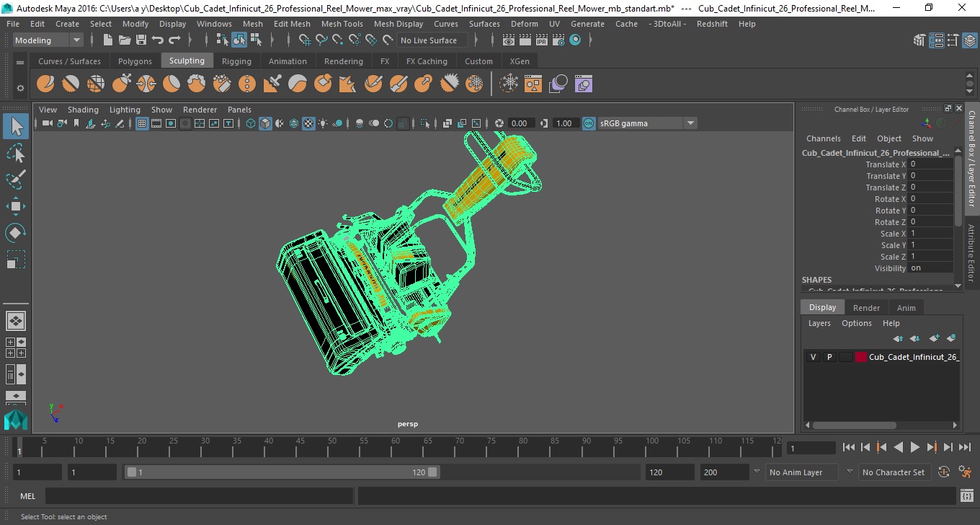Image resolution: width=980 pixels, height=525 pixels.
Task: Toggle textured display in viewport toolbar
Action: tap(308, 123)
